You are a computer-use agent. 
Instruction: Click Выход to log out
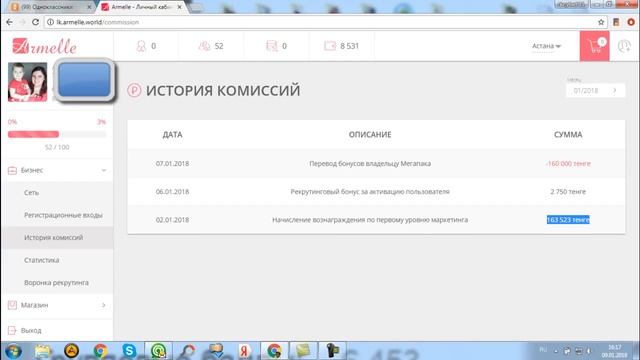coord(31,330)
